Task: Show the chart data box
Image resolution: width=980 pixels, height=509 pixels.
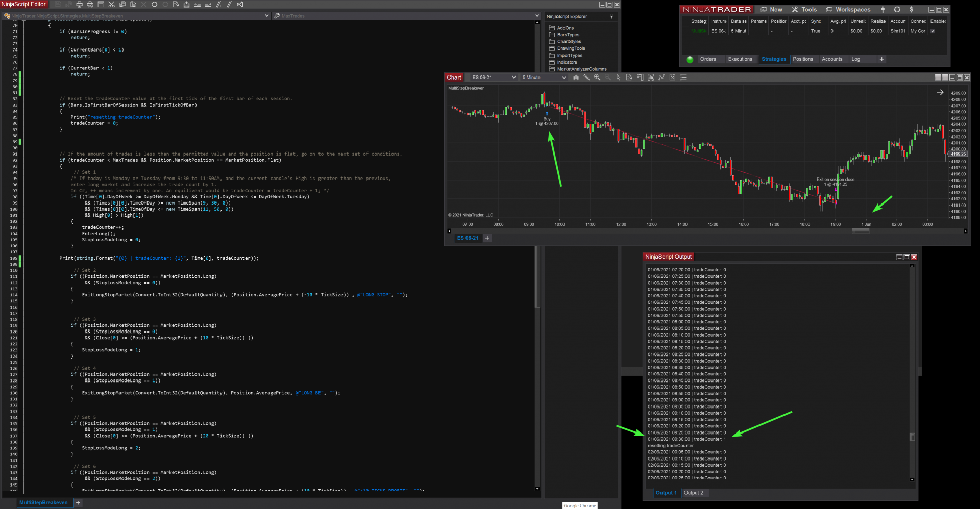Action: (629, 78)
